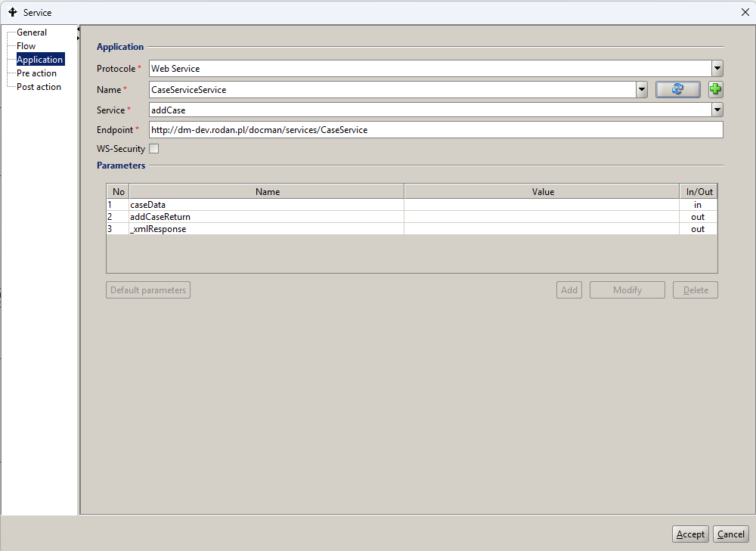Switch to the Flow section
Screen dimensions: 756x551
coord(26,46)
